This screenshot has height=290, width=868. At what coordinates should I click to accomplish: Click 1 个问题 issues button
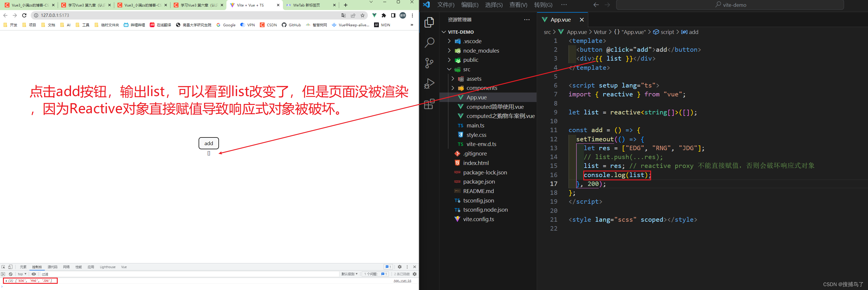pos(375,274)
